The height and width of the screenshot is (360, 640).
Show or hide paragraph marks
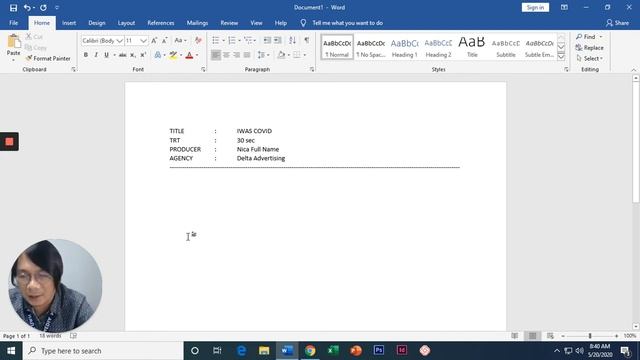(307, 40)
